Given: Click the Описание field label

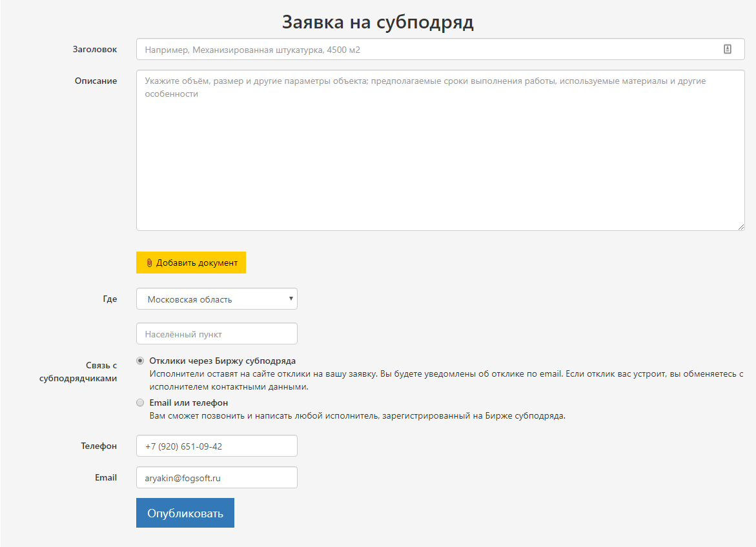Looking at the screenshot, I should tap(96, 81).
